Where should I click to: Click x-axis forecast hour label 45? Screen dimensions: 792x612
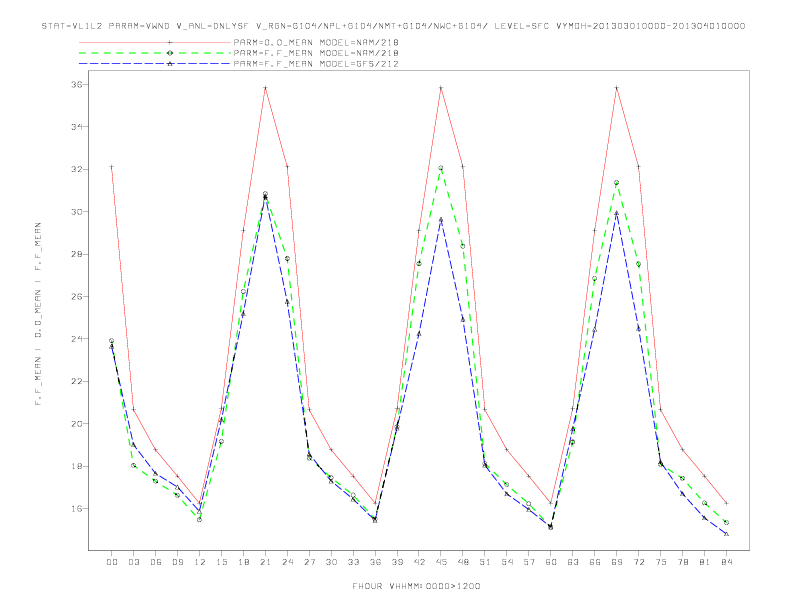[441, 562]
